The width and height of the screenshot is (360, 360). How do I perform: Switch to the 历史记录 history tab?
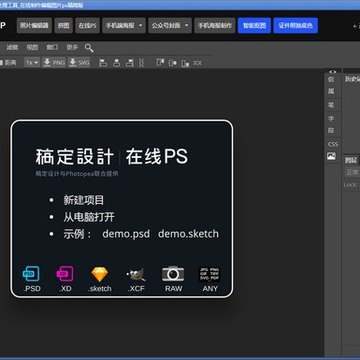click(352, 79)
